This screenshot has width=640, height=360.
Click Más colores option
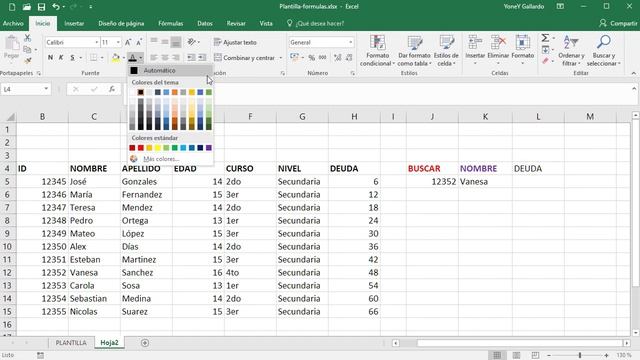(170, 159)
